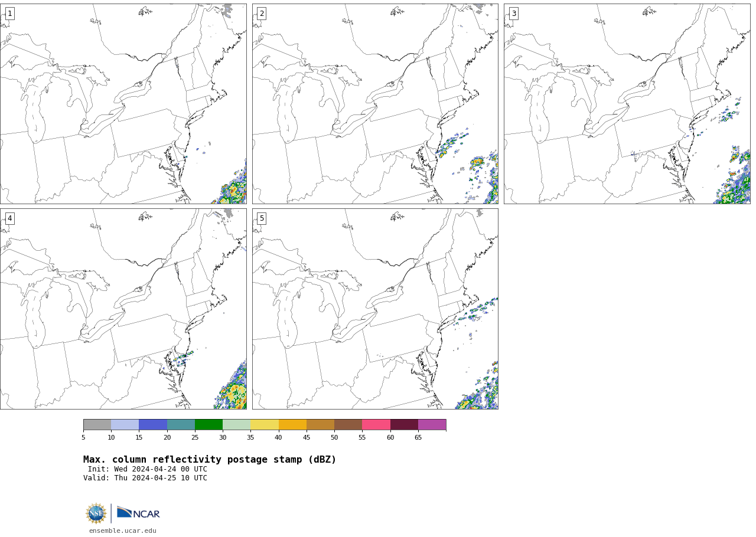Click the panel number label 5
This screenshot has height=537, width=756.
[262, 218]
